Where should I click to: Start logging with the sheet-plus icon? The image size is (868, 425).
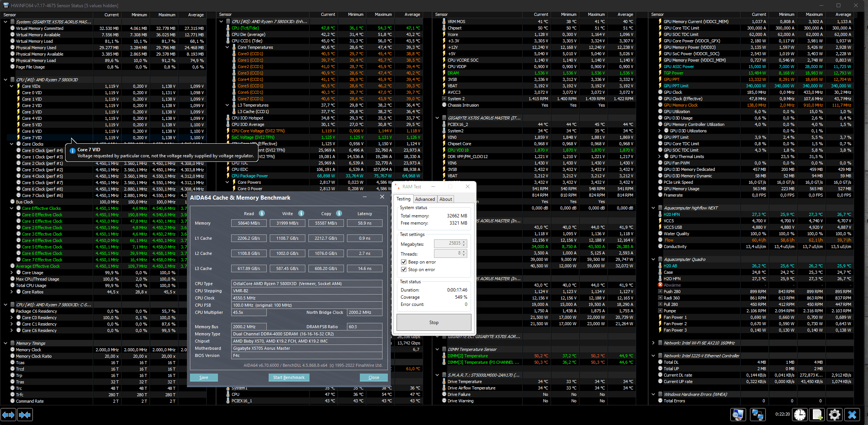pos(817,415)
